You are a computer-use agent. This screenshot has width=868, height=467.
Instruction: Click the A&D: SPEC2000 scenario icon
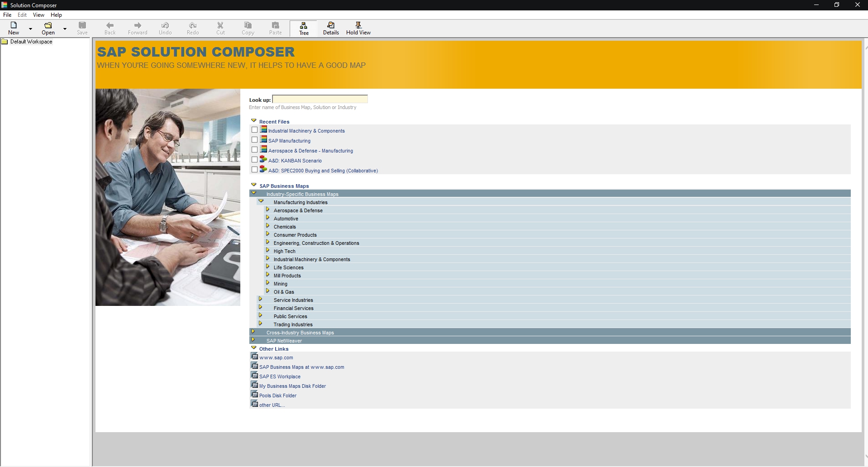(x=263, y=169)
